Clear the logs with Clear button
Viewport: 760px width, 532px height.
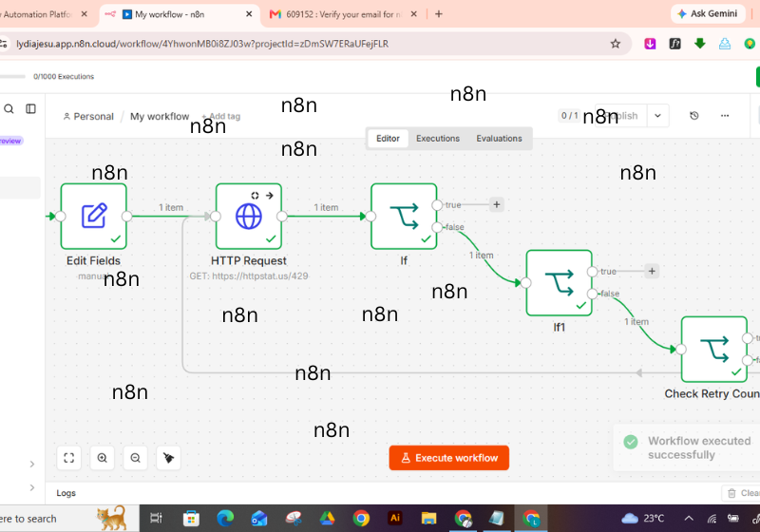point(743,493)
